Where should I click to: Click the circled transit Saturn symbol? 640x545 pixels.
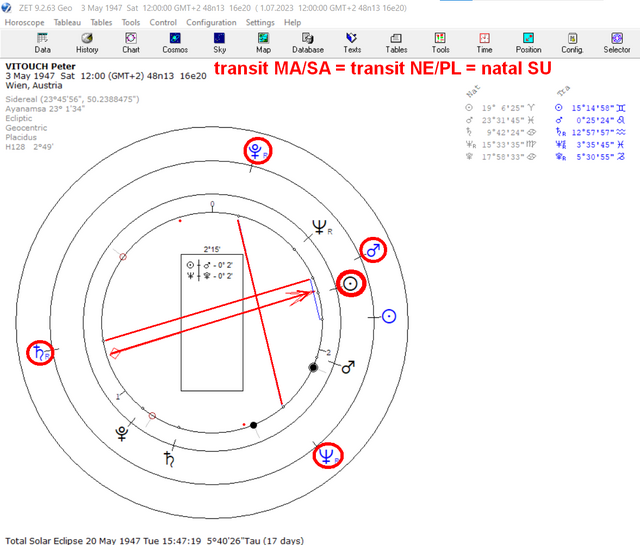pos(40,353)
